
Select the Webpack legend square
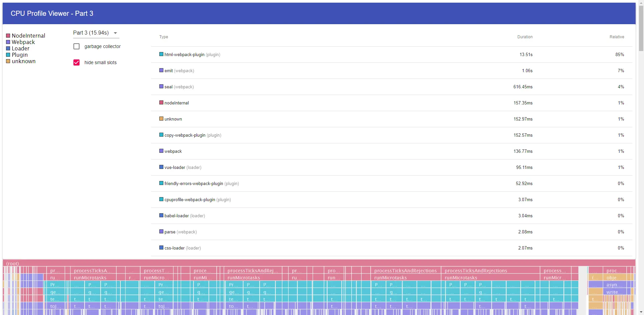pyautogui.click(x=8, y=42)
